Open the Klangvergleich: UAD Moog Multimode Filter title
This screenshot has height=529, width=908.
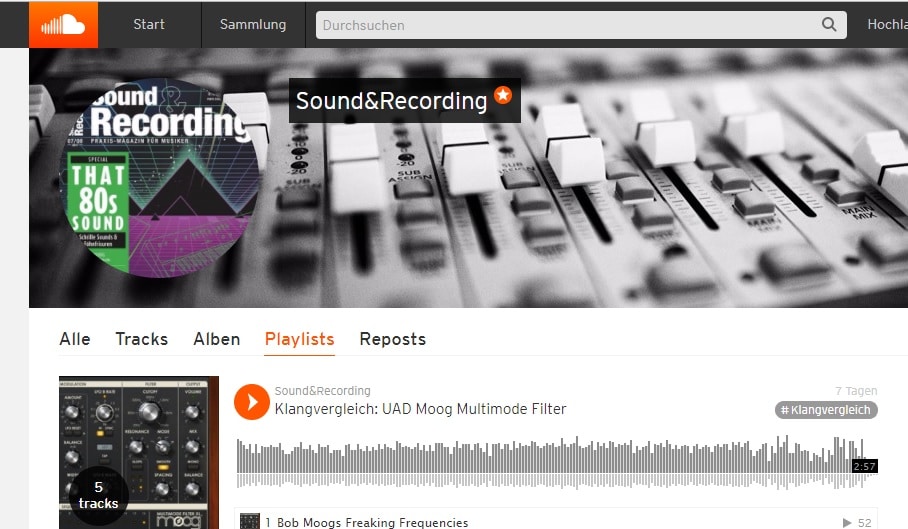point(420,409)
